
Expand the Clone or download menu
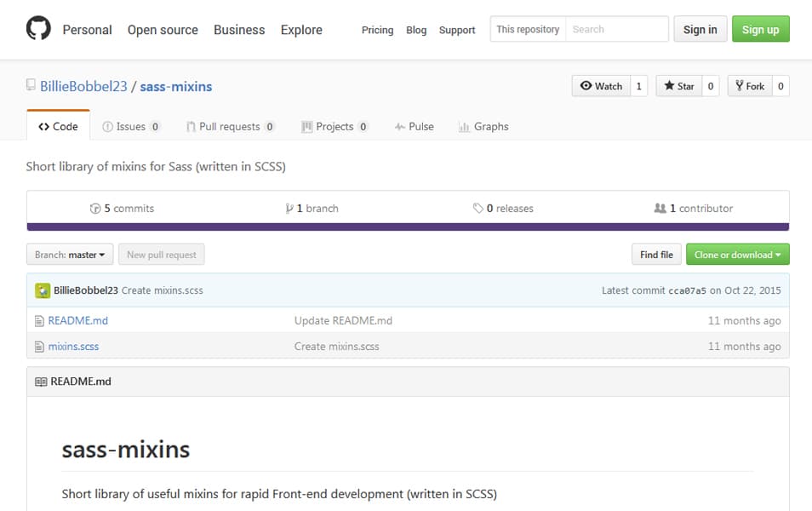click(737, 255)
